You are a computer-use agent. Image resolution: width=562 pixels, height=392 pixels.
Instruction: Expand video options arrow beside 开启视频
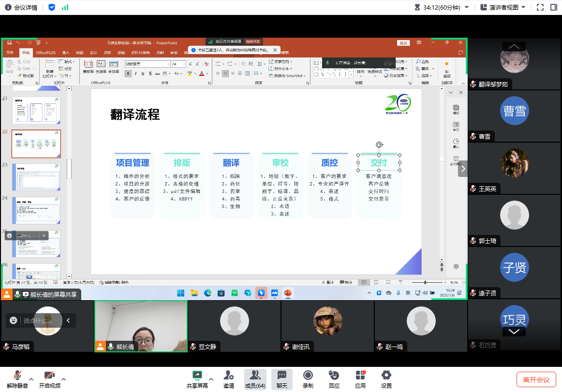(x=63, y=379)
